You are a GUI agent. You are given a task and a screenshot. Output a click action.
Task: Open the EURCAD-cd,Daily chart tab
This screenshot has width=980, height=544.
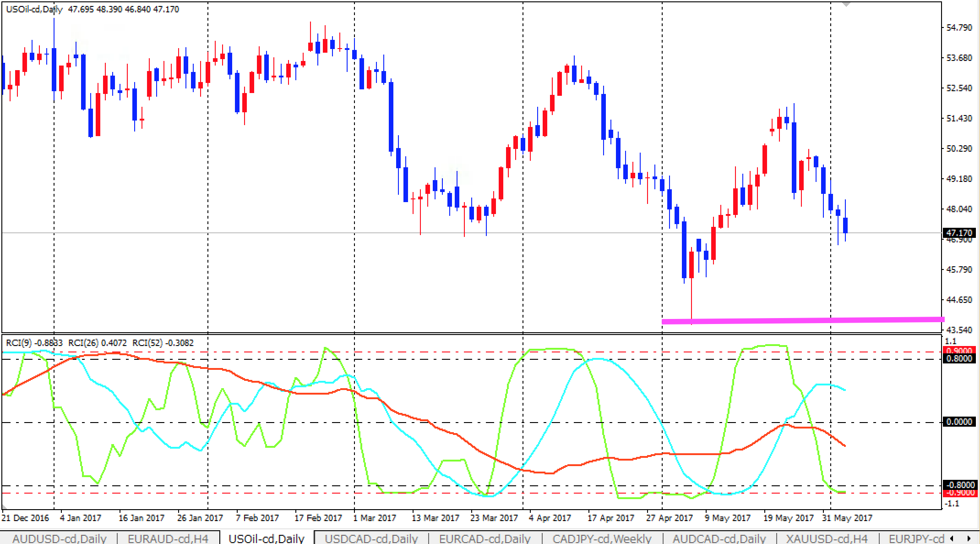tap(485, 539)
